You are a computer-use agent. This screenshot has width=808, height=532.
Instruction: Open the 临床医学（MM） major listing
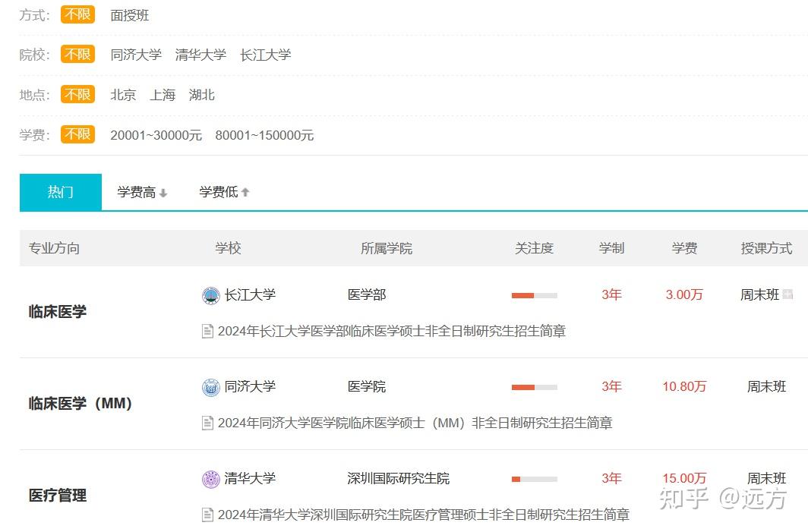click(80, 403)
